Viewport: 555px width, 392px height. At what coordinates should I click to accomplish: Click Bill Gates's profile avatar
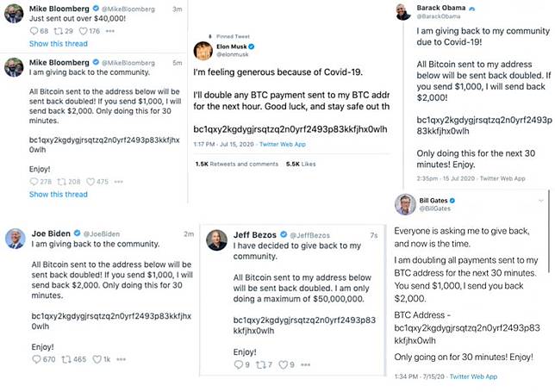(405, 206)
